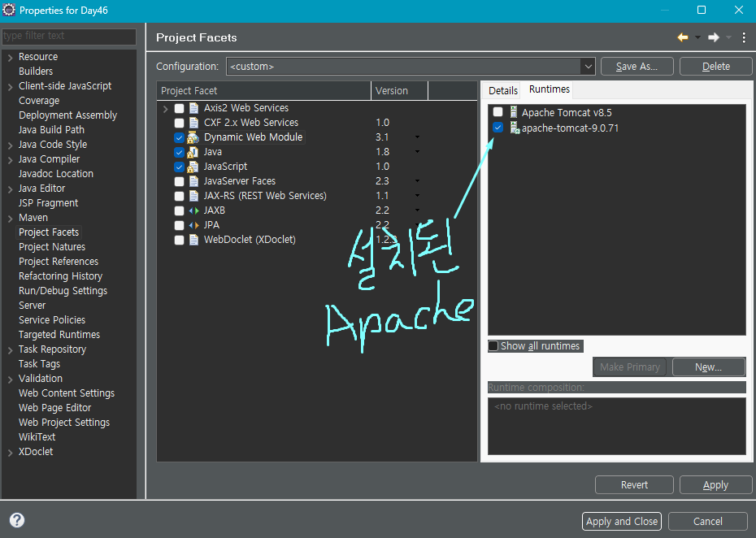Click the WebDoclet facet document icon

pos(193,240)
